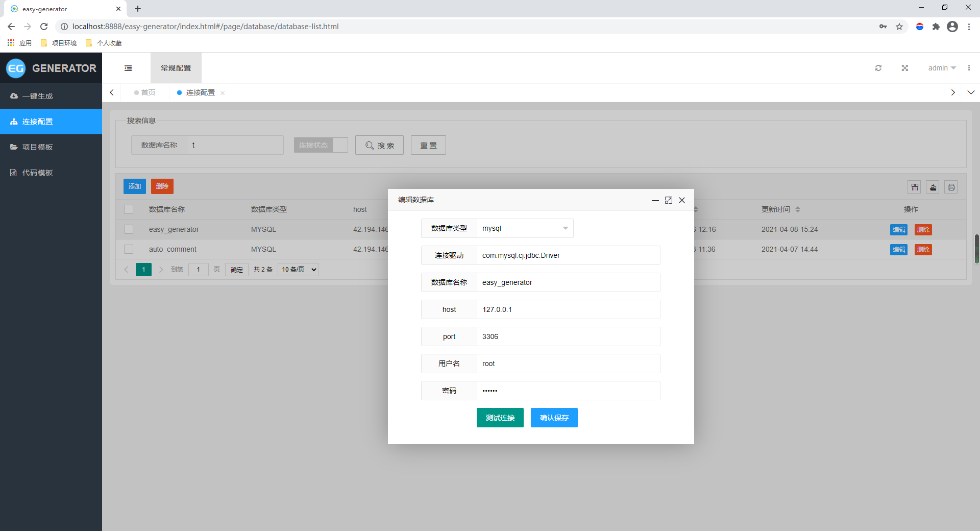Click the host input showing 127.0.0.1

point(569,309)
